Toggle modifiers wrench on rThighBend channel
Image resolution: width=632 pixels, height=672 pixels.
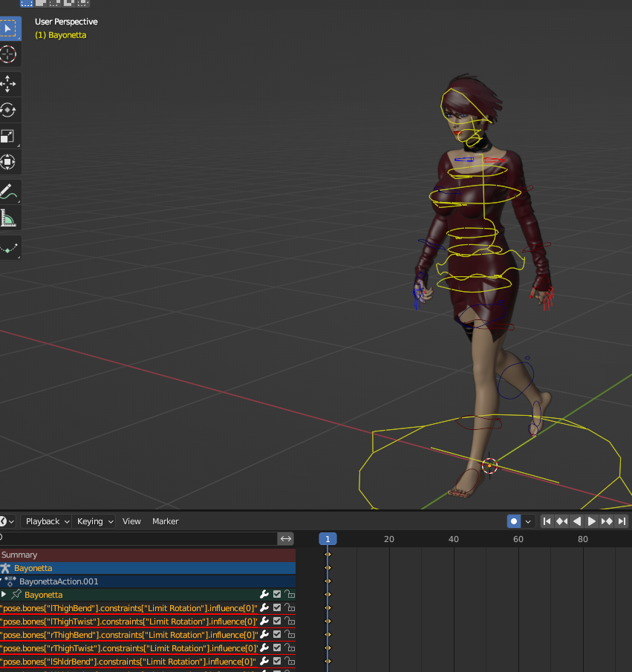click(264, 634)
